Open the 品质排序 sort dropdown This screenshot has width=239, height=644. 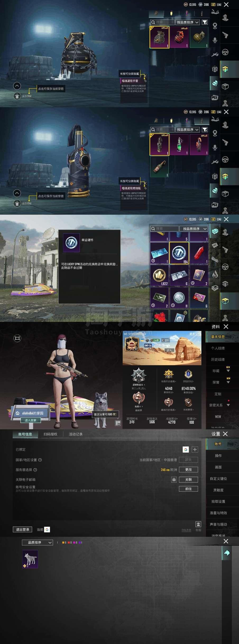(x=37, y=542)
